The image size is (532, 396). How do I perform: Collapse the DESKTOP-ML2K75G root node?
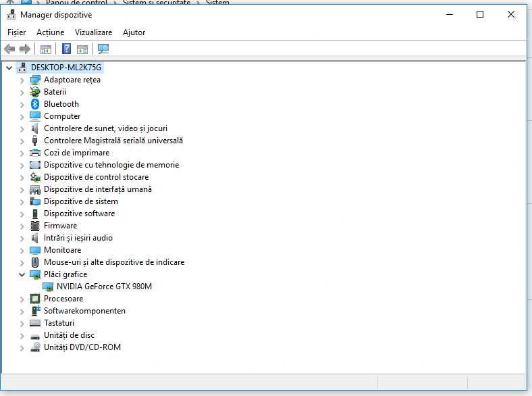[9, 68]
